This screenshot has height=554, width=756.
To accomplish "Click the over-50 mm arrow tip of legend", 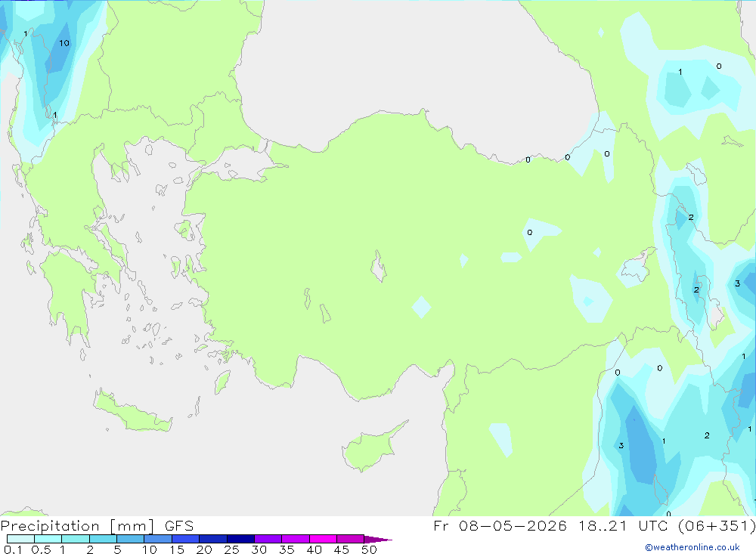I will [378, 539].
